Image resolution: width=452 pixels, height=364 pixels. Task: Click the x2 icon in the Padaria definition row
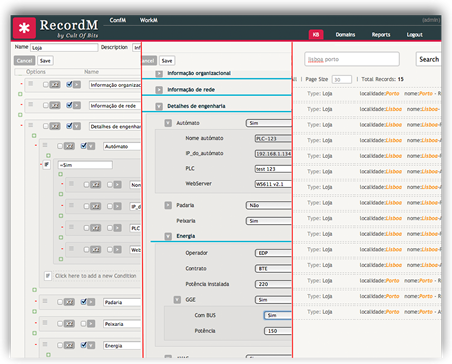point(69,302)
